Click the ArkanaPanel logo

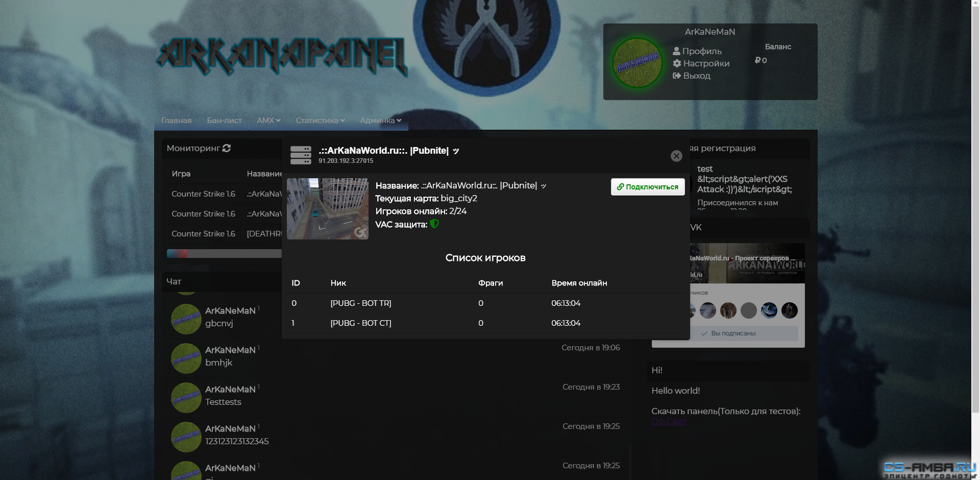point(282,57)
